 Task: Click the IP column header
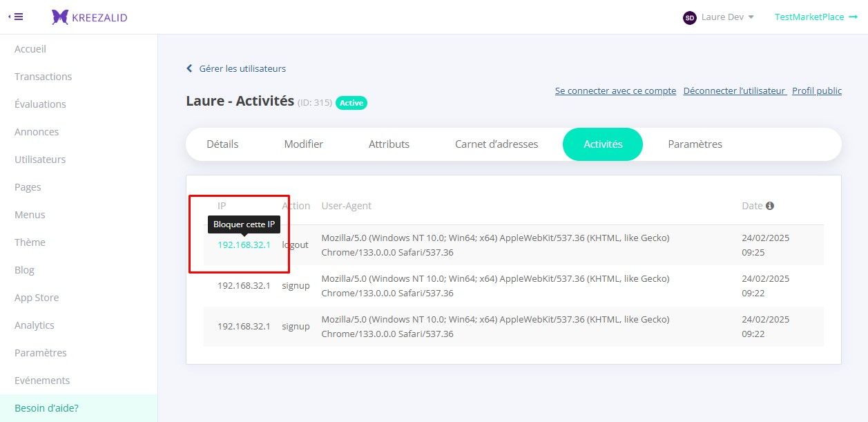click(222, 206)
